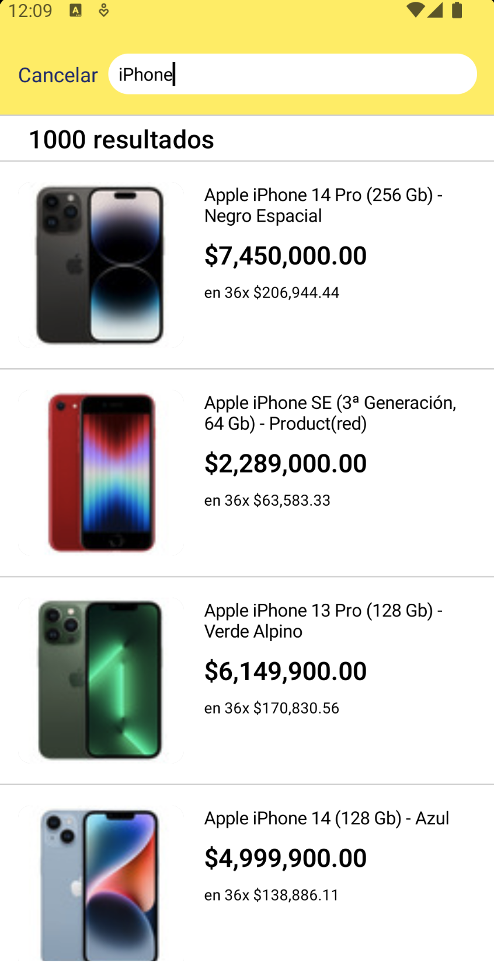This screenshot has width=494, height=980.
Task: Open the iPhone 13 Pro Verde Alpino listing
Action: tap(323, 621)
